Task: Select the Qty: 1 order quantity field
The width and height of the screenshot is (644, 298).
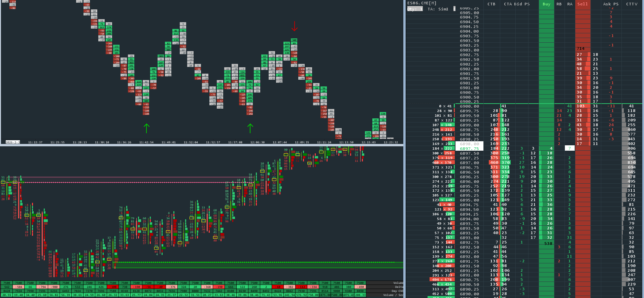Action: tap(415, 9)
